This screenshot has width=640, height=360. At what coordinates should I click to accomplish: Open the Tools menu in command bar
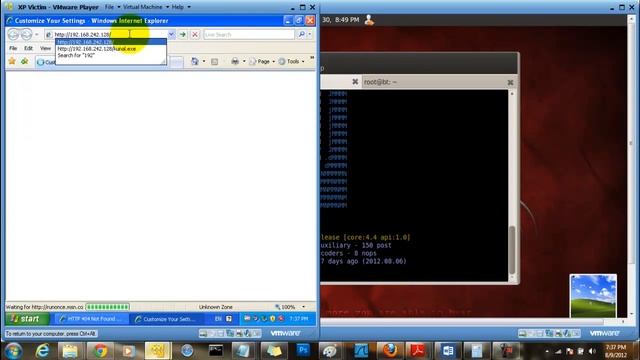(291, 61)
